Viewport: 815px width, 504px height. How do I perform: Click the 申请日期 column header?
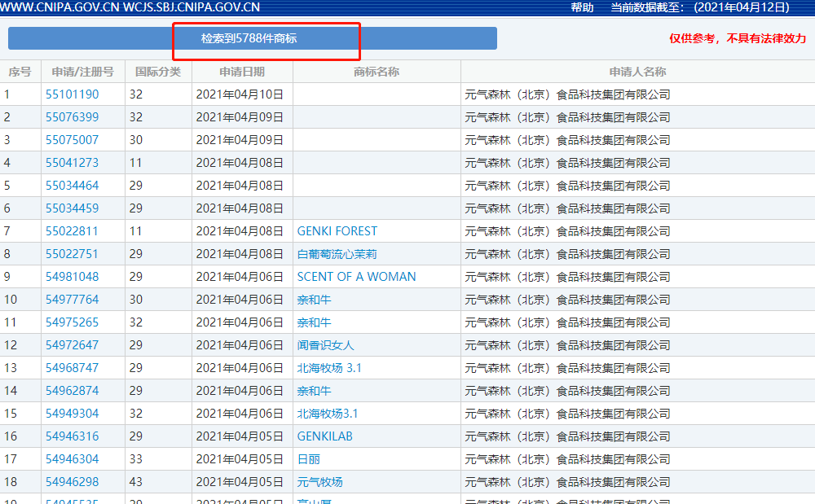click(x=242, y=72)
